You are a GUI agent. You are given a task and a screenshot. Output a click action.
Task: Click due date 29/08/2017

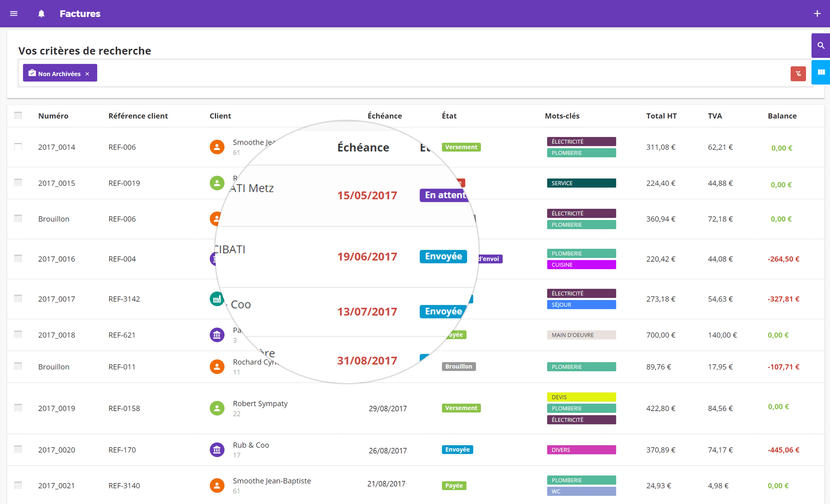click(388, 408)
